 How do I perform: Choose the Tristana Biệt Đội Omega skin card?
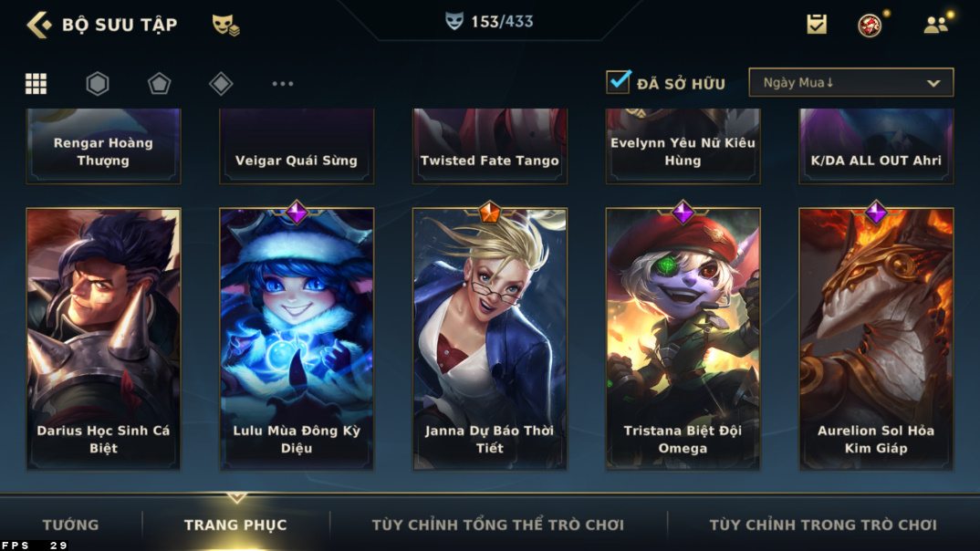(x=683, y=338)
